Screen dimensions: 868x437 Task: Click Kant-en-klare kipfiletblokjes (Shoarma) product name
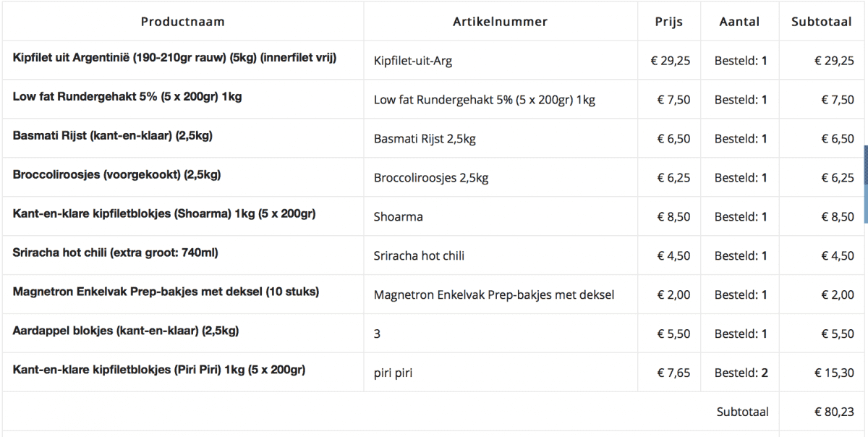[164, 213]
